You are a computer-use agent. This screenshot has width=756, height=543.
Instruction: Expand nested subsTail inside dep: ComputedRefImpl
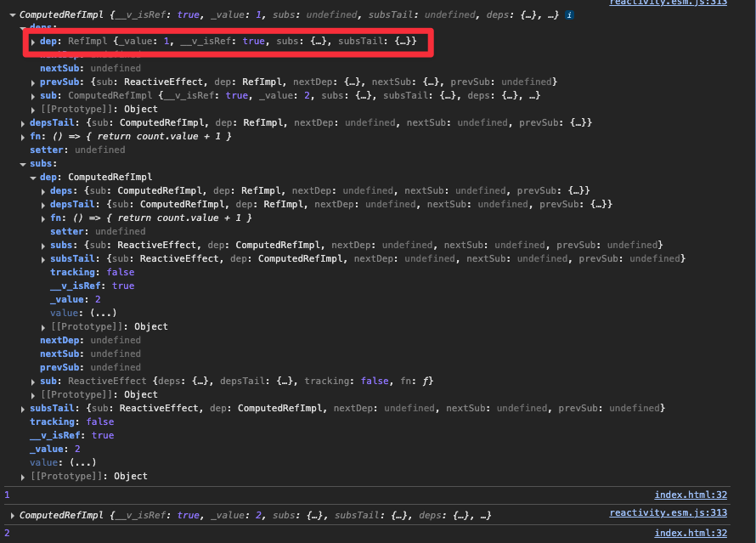(x=43, y=259)
